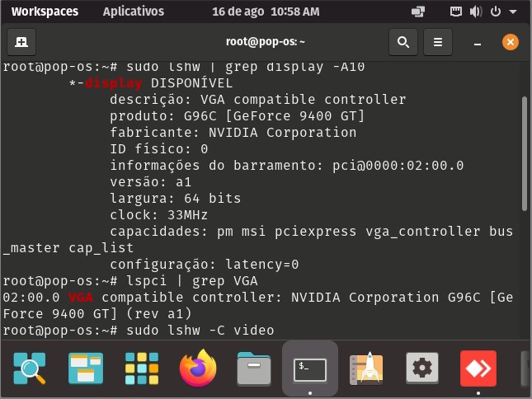The height and width of the screenshot is (399, 532).
Task: Click the 'DISPONÍVEL' status text
Action: point(191,83)
